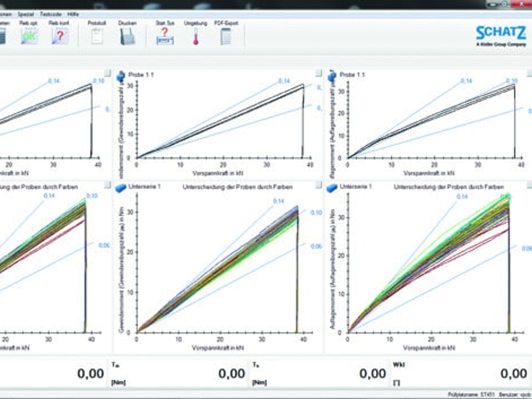Click the leftmost 0,00 readout value
This screenshot has width=532, height=399.
[x=91, y=374]
